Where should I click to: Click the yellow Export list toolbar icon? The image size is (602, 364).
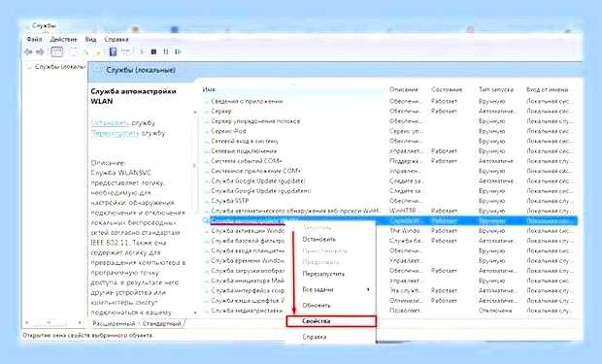(x=97, y=51)
